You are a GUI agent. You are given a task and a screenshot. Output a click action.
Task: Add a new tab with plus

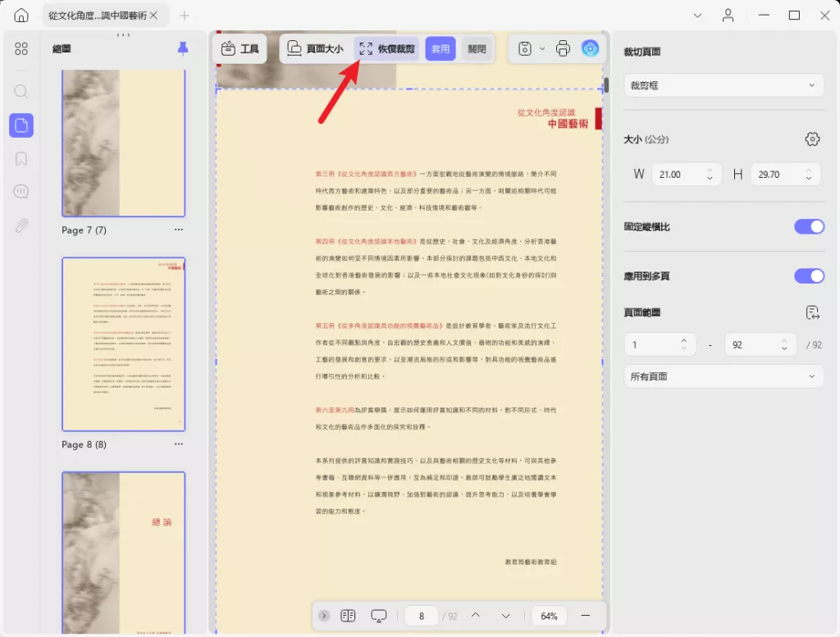tap(185, 16)
